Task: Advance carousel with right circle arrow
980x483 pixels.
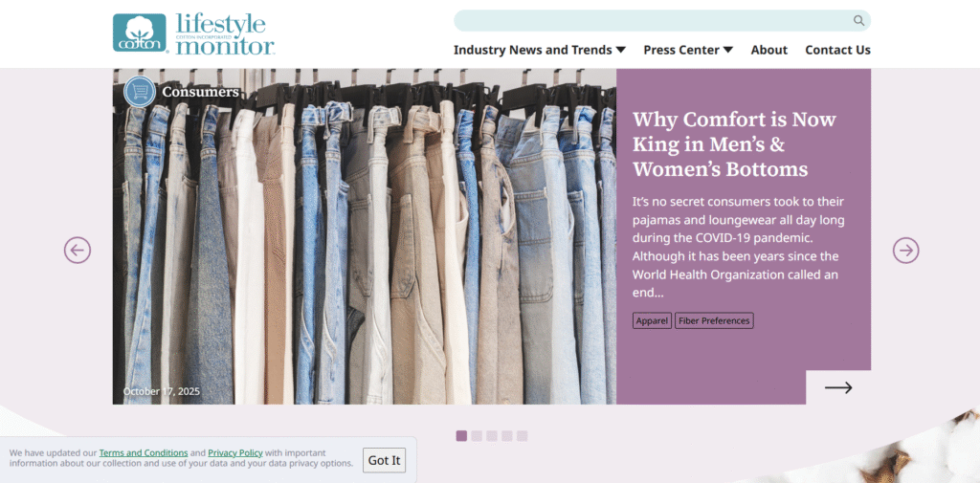Action: (x=905, y=251)
